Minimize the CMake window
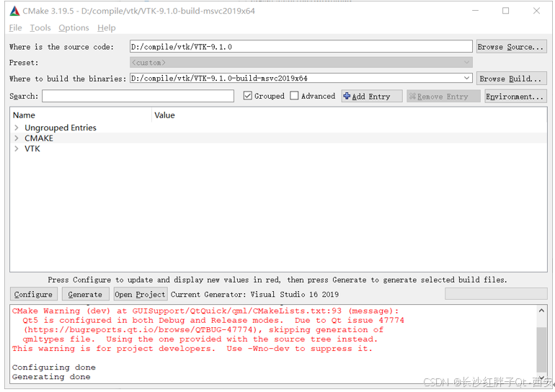This screenshot has width=555, height=392. (x=475, y=11)
